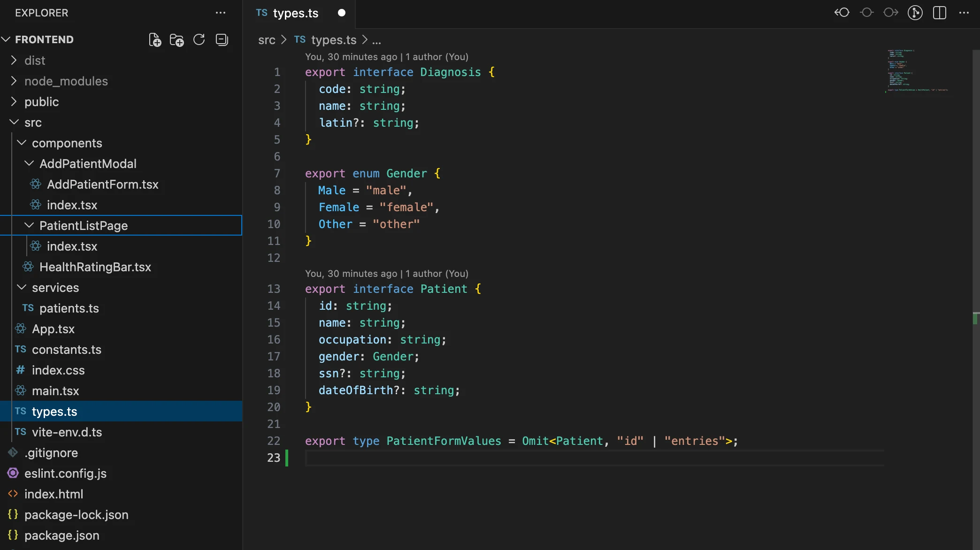Screen dimensions: 980x550
Task: Open HealthRatingBar.tsx file
Action: pyautogui.click(x=121, y=267)
